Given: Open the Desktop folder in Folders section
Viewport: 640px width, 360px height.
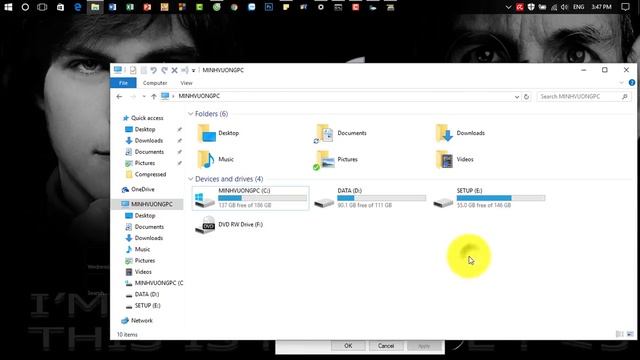Looking at the screenshot, I should (x=218, y=133).
